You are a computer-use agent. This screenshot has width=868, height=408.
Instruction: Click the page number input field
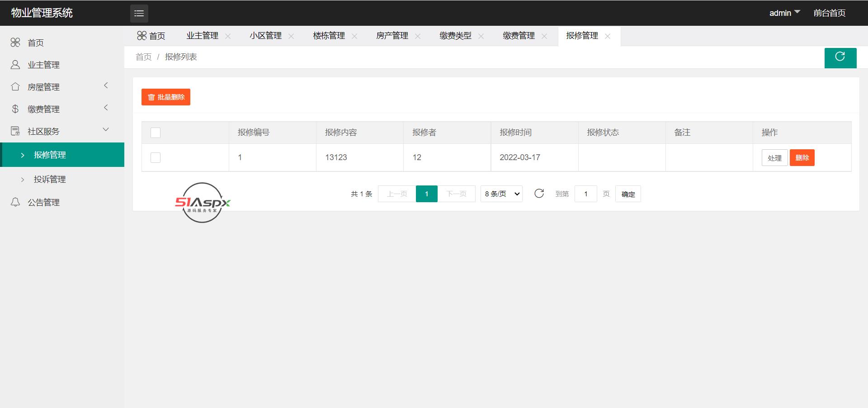tap(585, 194)
